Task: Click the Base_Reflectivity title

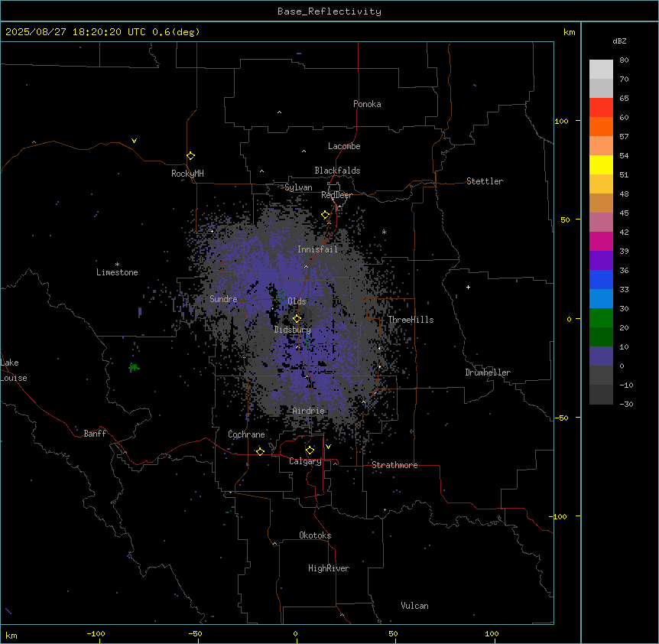Action: 329,11
